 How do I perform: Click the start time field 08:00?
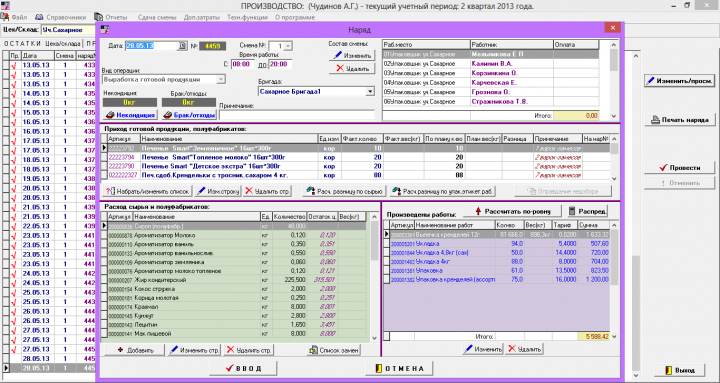pyautogui.click(x=242, y=64)
